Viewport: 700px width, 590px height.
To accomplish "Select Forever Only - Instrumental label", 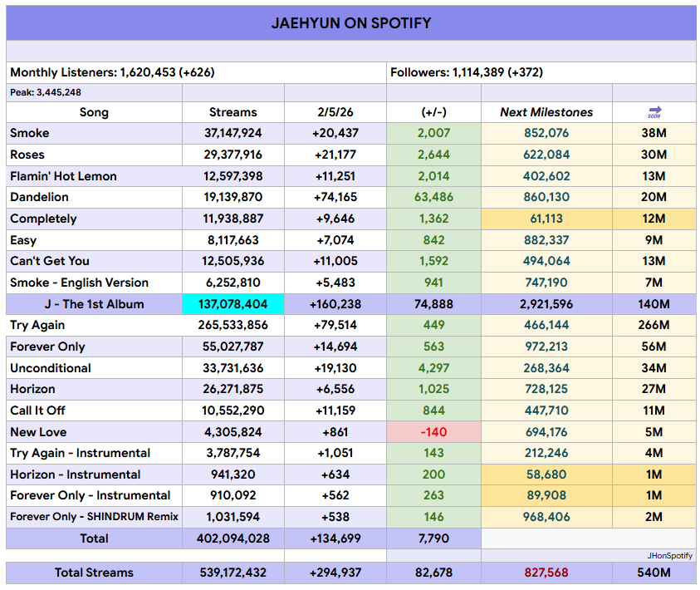I will pyautogui.click(x=91, y=496).
